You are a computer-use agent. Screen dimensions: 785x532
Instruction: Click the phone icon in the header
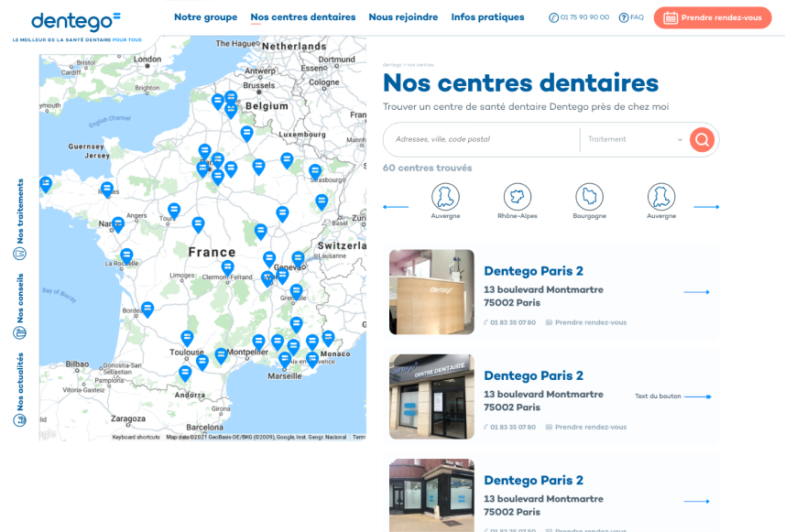pyautogui.click(x=553, y=18)
